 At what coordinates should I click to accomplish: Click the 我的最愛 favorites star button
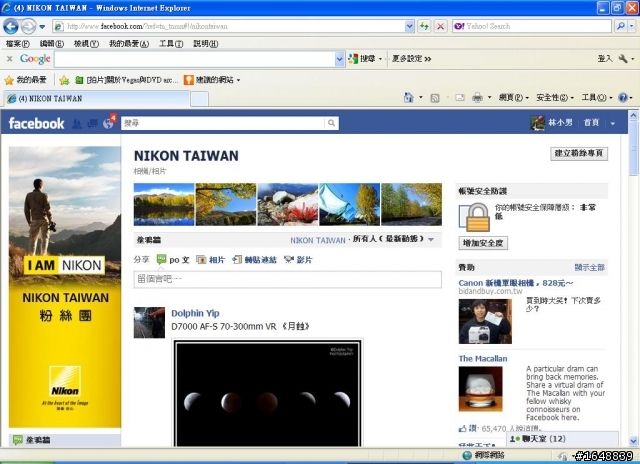[x=25, y=80]
